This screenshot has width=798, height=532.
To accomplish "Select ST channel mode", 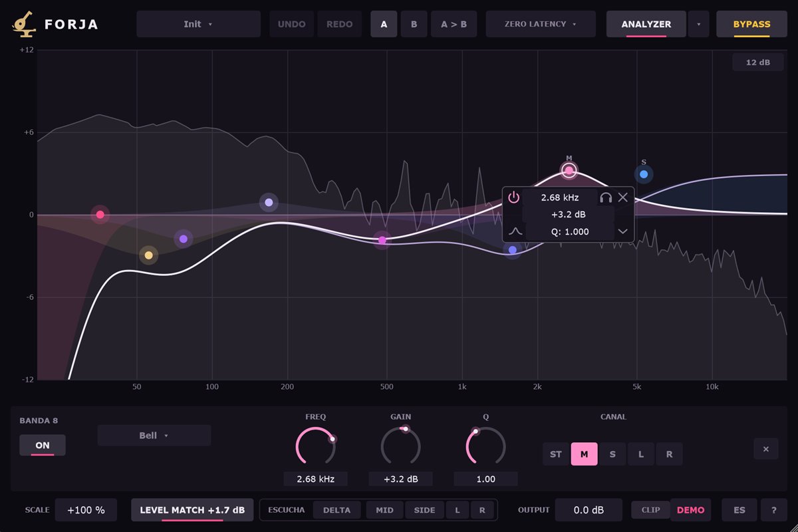I will point(556,454).
